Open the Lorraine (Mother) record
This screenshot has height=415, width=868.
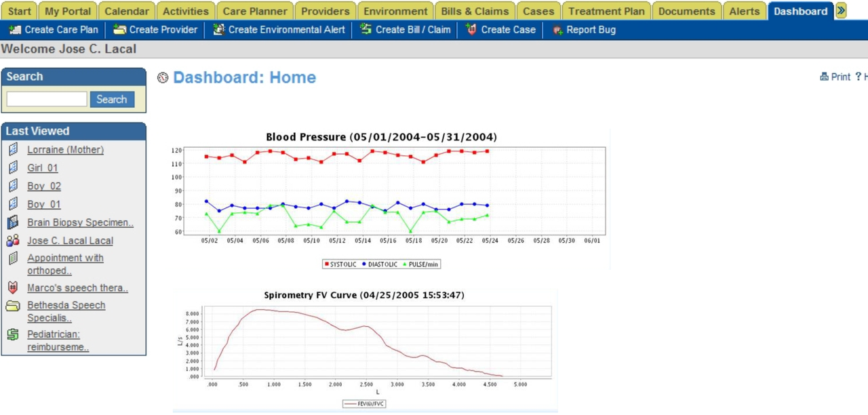click(65, 149)
